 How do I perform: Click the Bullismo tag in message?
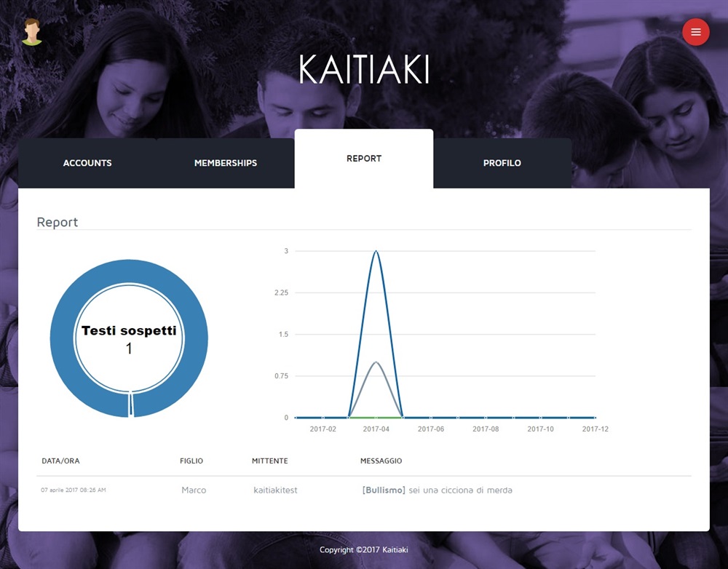[384, 490]
